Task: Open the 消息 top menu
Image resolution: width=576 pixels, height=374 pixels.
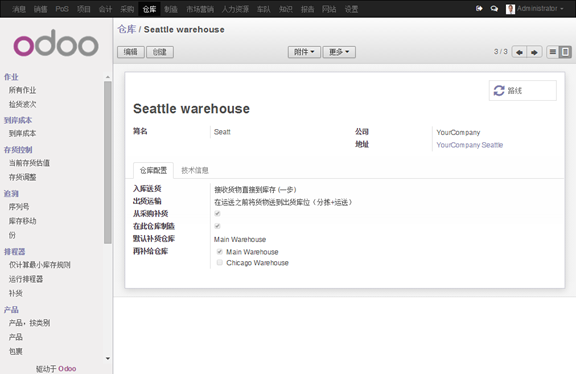Action: pos(18,9)
